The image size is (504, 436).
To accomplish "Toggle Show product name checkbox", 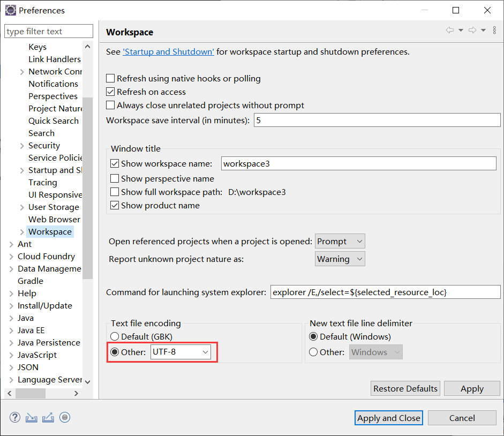I will click(x=115, y=205).
